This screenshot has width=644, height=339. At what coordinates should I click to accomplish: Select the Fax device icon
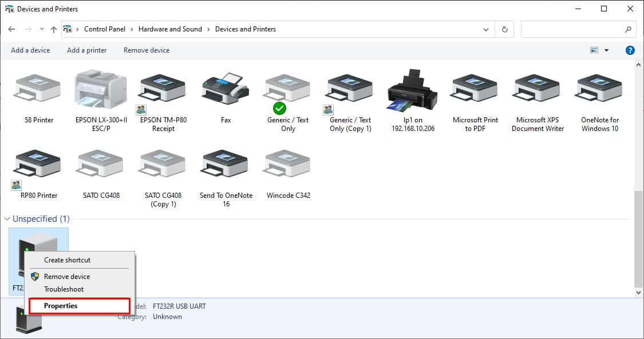pos(226,87)
